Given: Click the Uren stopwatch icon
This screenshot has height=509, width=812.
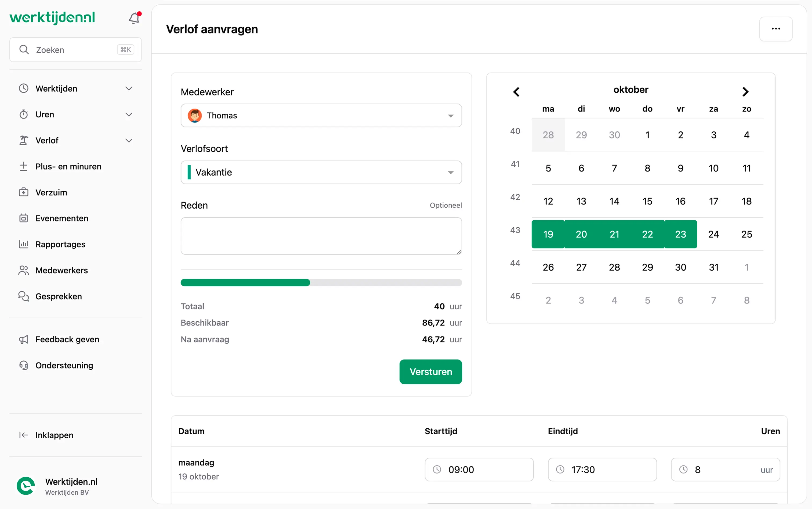Looking at the screenshot, I should click(x=24, y=114).
